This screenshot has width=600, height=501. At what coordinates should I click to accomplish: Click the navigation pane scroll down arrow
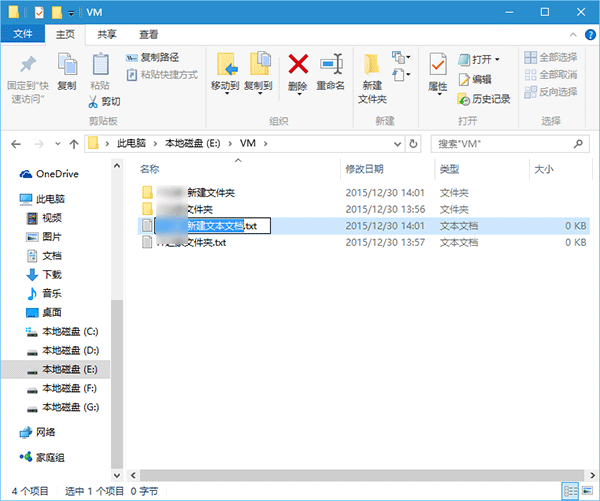[117, 476]
